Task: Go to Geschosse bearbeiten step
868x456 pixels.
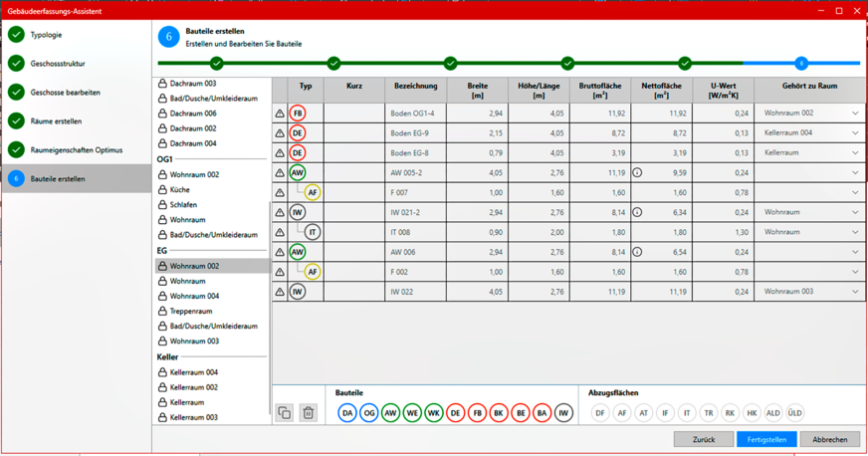Action: click(x=77, y=92)
